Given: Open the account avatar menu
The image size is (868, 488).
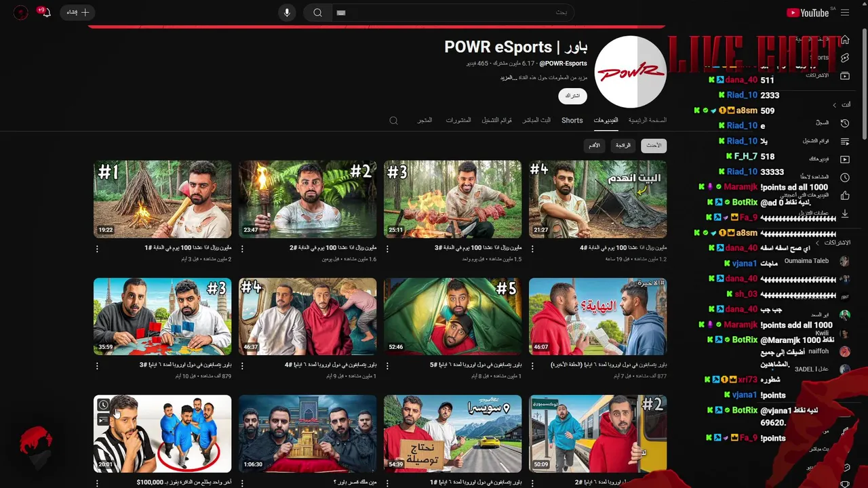Looking at the screenshot, I should [x=20, y=12].
